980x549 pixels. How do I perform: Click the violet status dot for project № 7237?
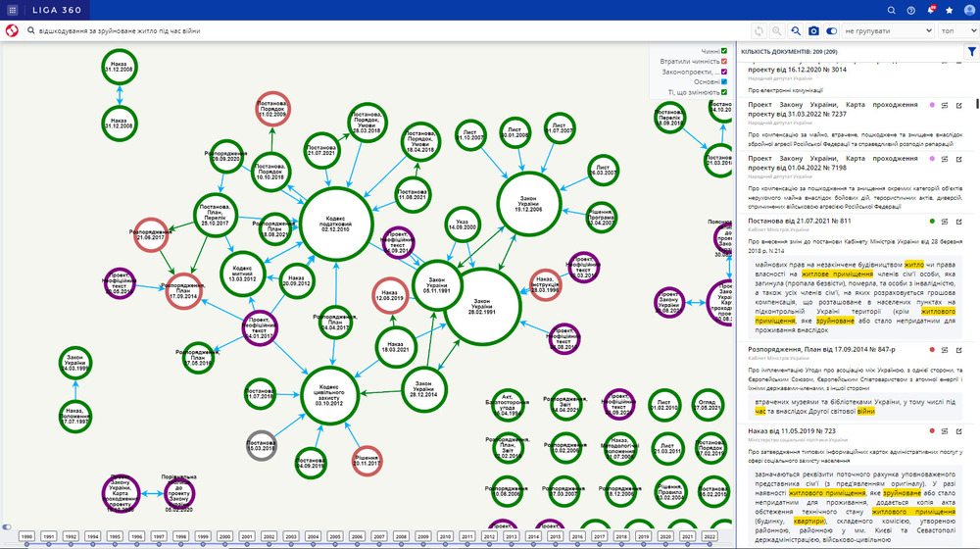point(932,106)
